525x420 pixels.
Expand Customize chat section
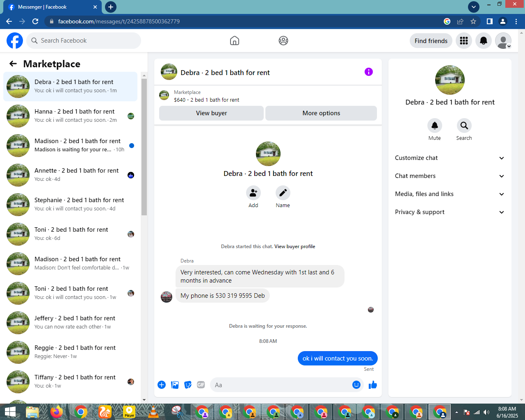[x=450, y=158]
